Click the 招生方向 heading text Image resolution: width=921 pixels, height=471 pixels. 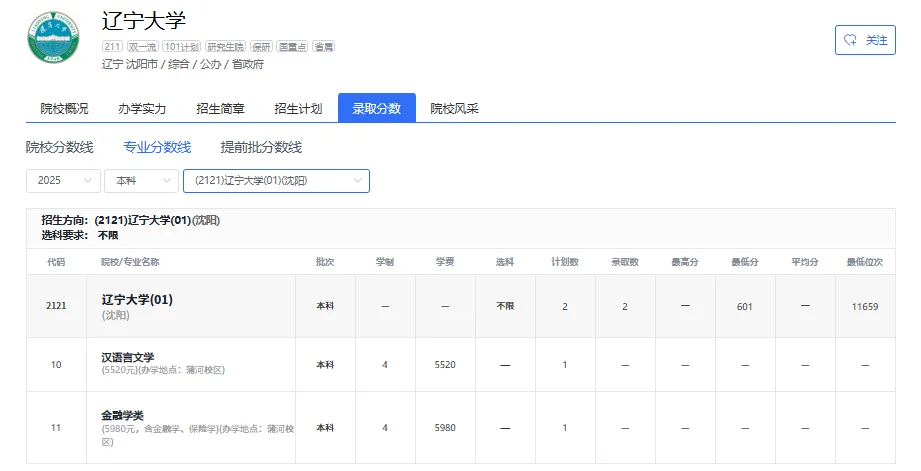[x=131, y=221]
